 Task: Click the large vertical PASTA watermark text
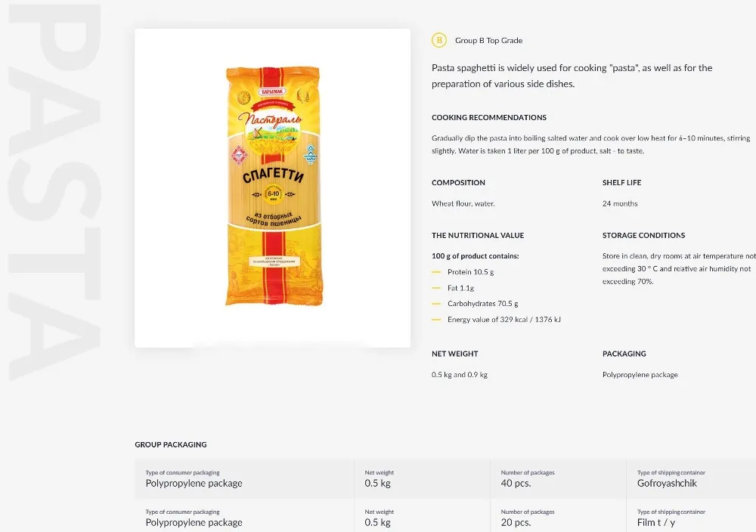click(x=56, y=193)
